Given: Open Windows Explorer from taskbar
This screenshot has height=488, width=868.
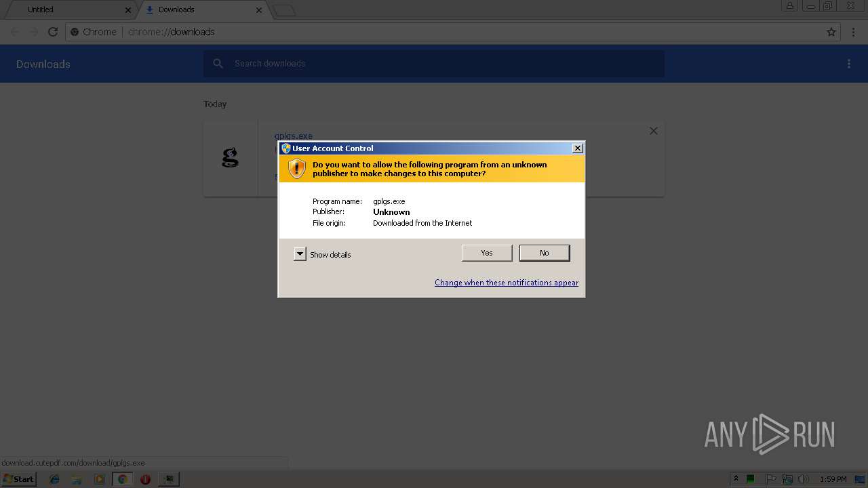Looking at the screenshot, I should [x=77, y=479].
